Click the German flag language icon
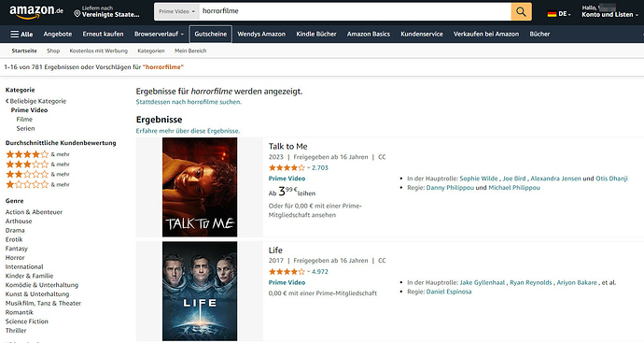Screen dimensions: 644x343 (x=552, y=14)
